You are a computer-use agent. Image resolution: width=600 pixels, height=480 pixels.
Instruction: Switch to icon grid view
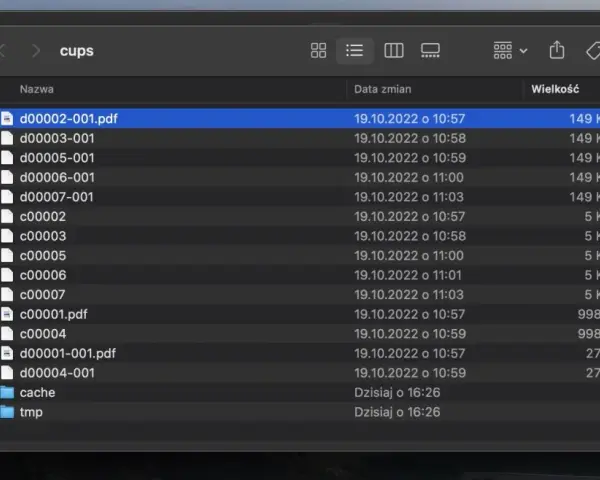pyautogui.click(x=318, y=51)
